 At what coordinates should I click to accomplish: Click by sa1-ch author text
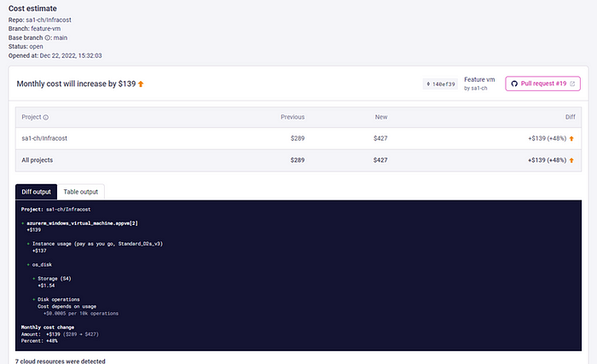(x=475, y=89)
